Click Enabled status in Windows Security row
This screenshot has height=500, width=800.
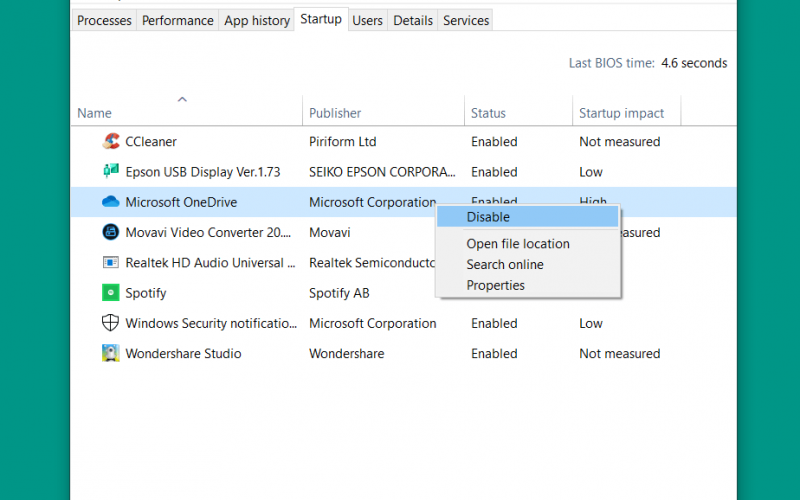click(x=494, y=323)
